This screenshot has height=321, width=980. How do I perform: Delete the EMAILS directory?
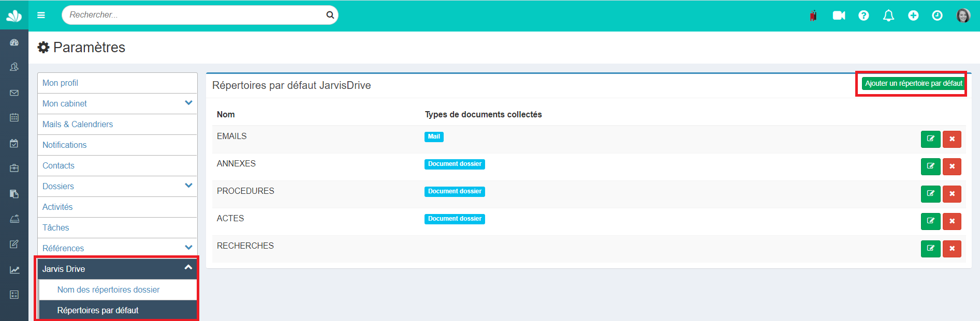[x=952, y=139]
